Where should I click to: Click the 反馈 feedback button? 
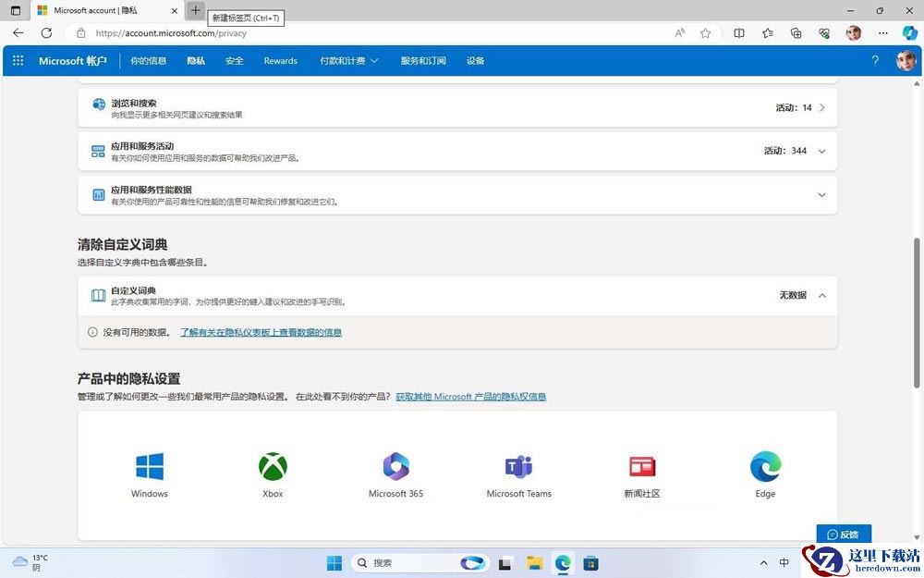[844, 535]
